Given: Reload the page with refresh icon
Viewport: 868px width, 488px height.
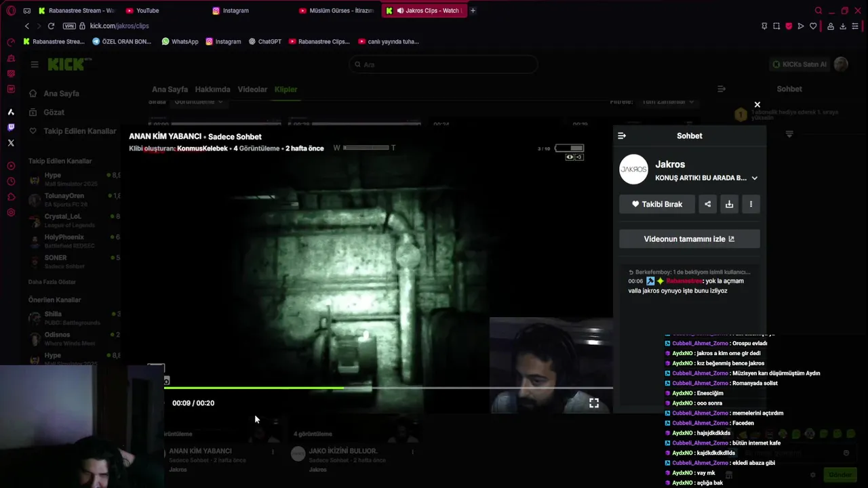Looking at the screenshot, I should [x=51, y=26].
